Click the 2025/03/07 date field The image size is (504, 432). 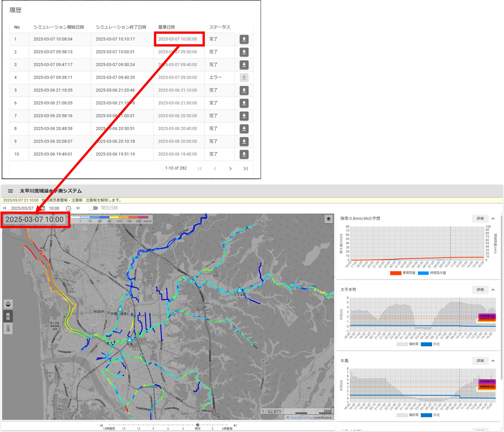pyautogui.click(x=22, y=208)
